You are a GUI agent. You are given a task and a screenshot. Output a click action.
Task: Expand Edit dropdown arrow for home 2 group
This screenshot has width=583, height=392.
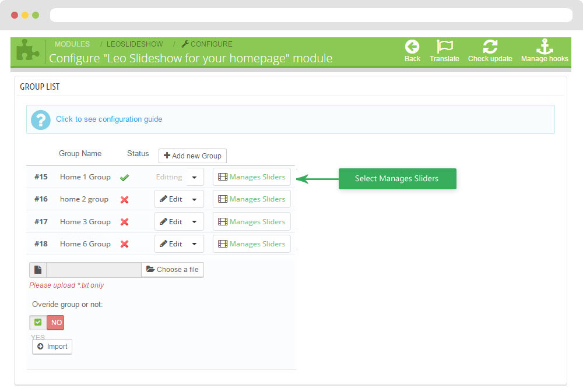[x=195, y=200]
